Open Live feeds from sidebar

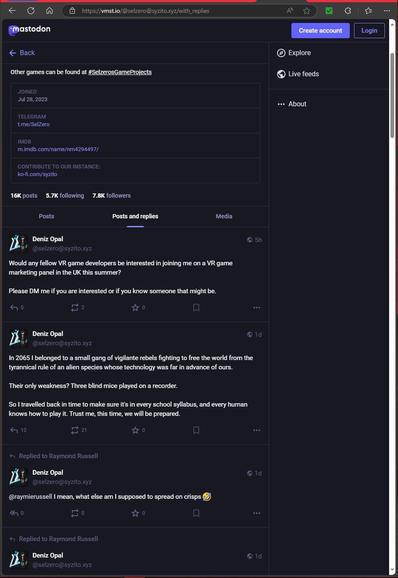click(298, 74)
